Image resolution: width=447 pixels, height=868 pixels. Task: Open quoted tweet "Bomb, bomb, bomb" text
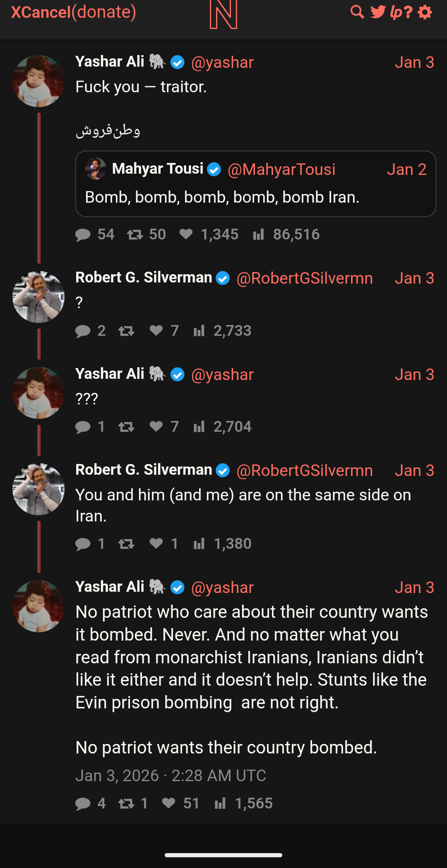click(x=222, y=197)
